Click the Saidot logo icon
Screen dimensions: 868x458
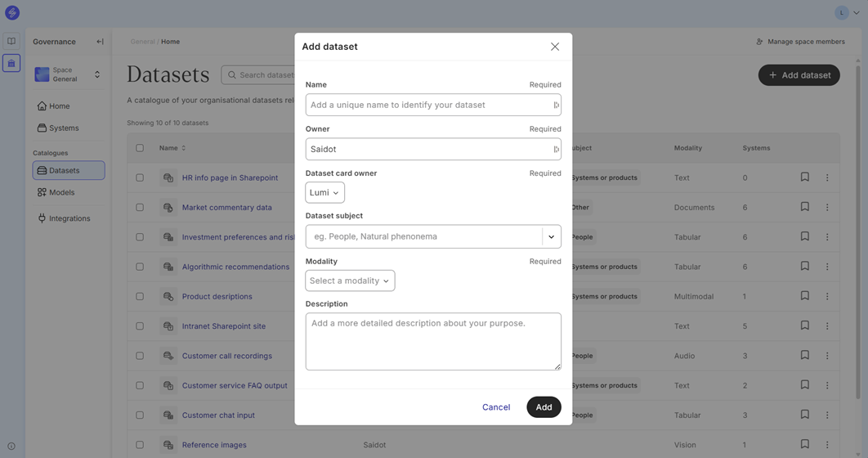point(12,13)
